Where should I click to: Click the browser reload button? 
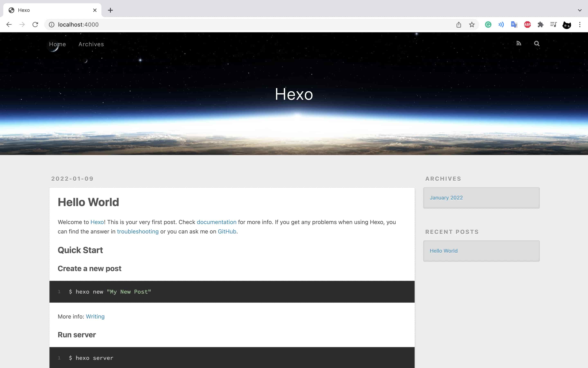[x=35, y=25]
